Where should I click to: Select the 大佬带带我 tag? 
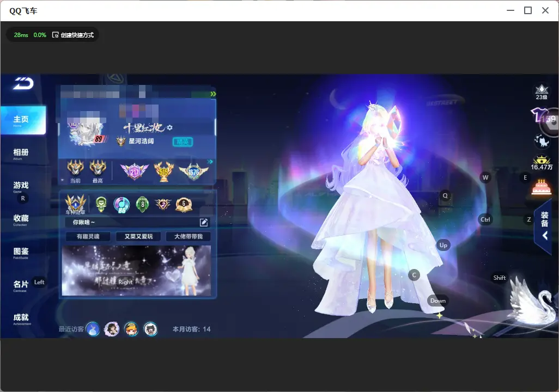click(188, 236)
